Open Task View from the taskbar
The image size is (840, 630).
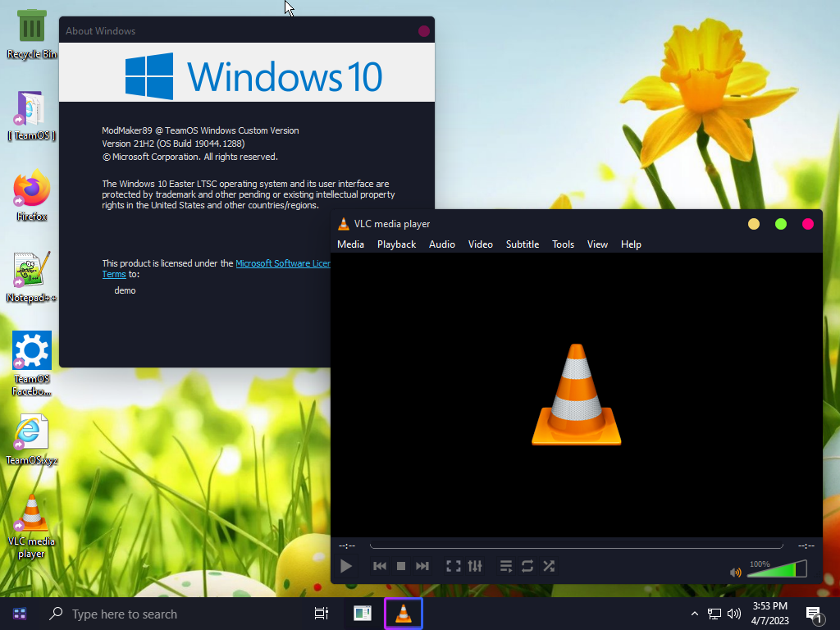[x=322, y=614]
